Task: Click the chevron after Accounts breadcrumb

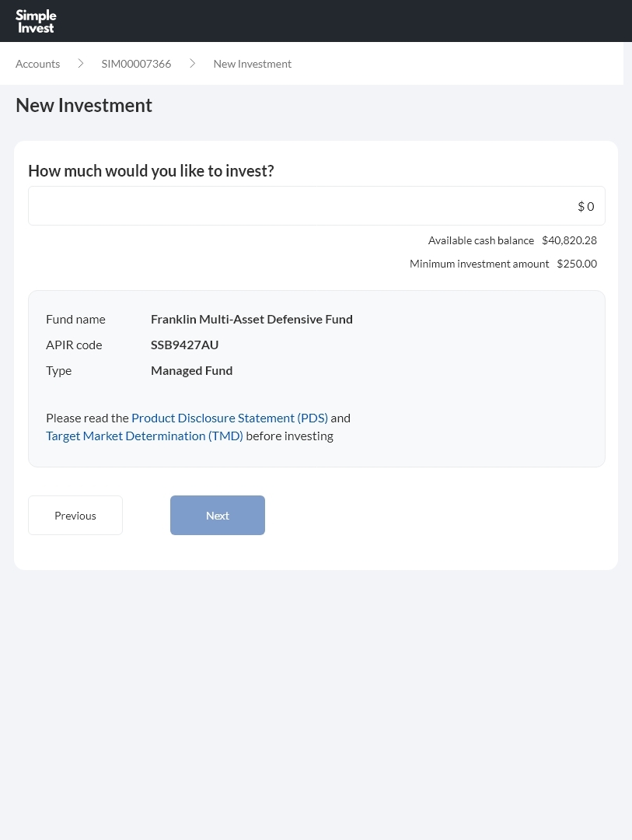Action: coord(80,64)
